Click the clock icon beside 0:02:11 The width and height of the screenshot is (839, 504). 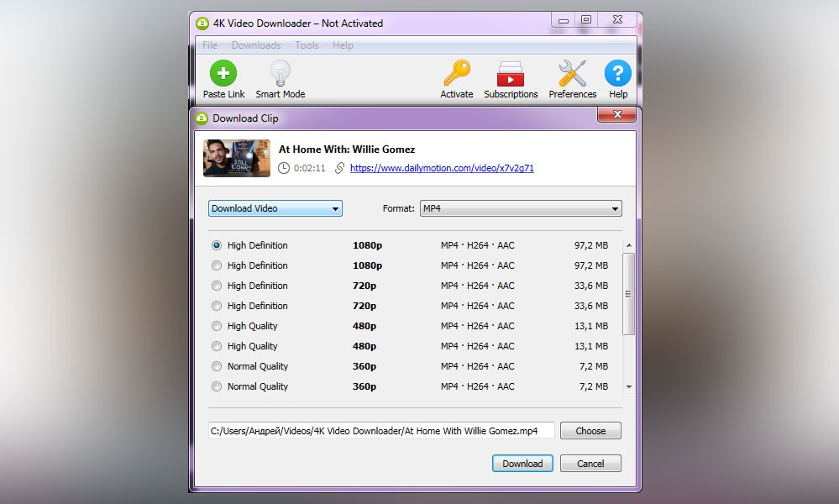(x=284, y=168)
